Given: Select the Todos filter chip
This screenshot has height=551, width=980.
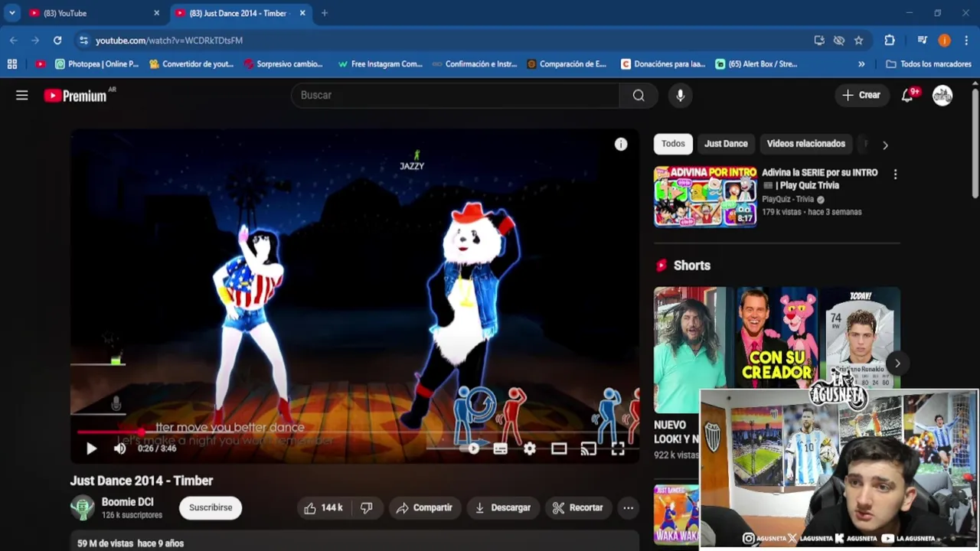Looking at the screenshot, I should 673,144.
